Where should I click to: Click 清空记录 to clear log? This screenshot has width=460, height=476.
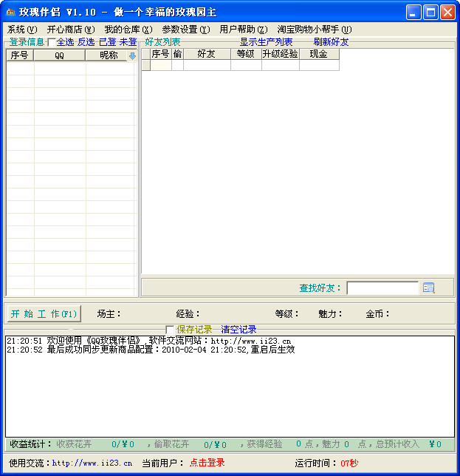[x=238, y=330]
